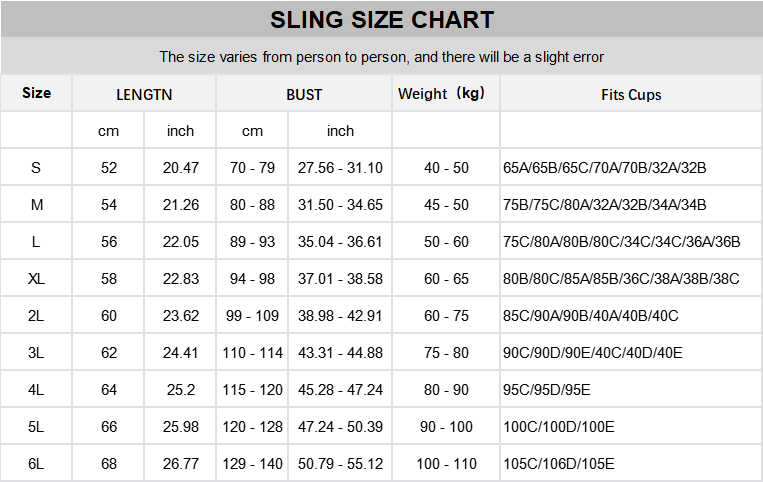This screenshot has width=763, height=482.
Task: Click the 100C/100D/100E cups cell
Action: tap(558, 427)
